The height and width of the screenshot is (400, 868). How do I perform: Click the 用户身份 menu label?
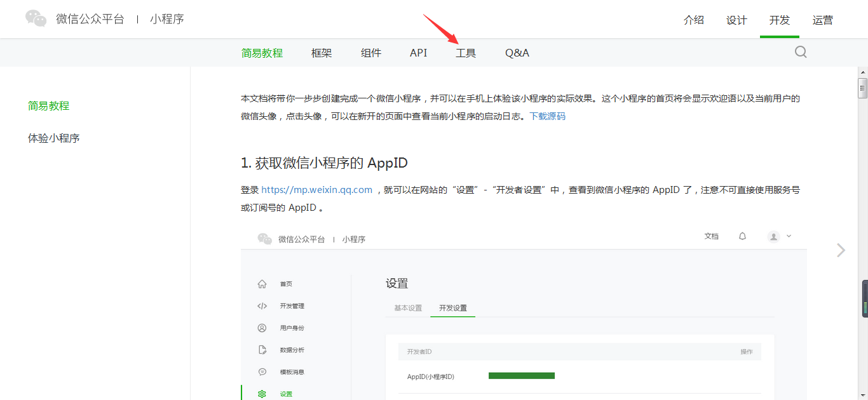tap(292, 328)
